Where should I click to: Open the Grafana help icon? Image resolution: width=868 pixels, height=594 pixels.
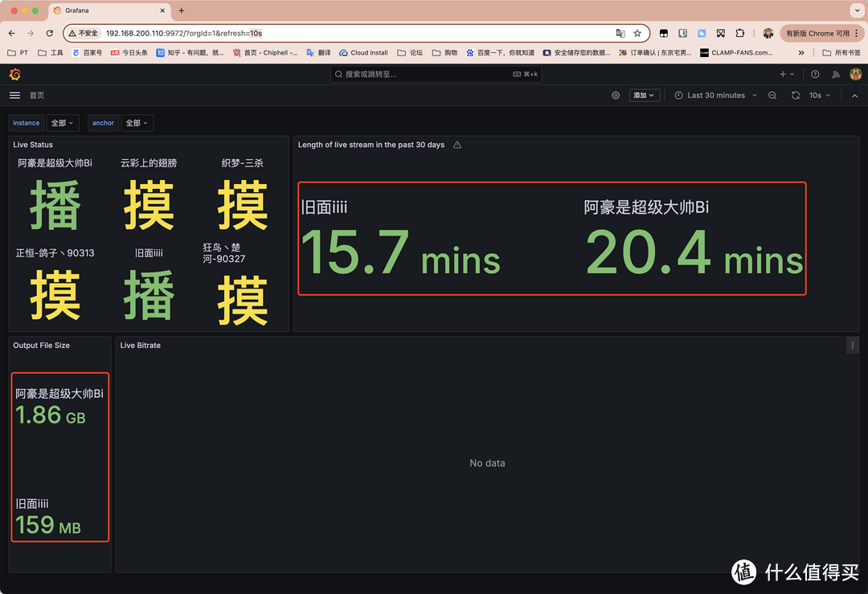click(x=815, y=73)
